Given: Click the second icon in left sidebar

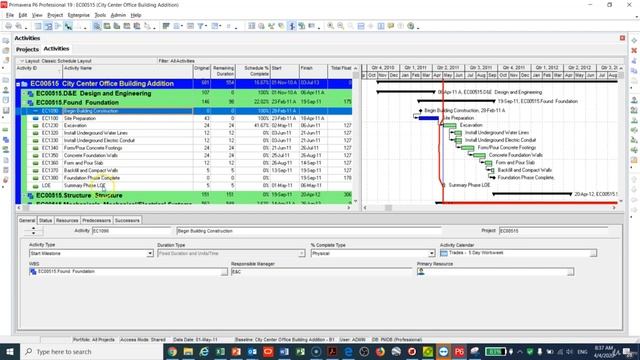Looking at the screenshot, I should [6, 51].
